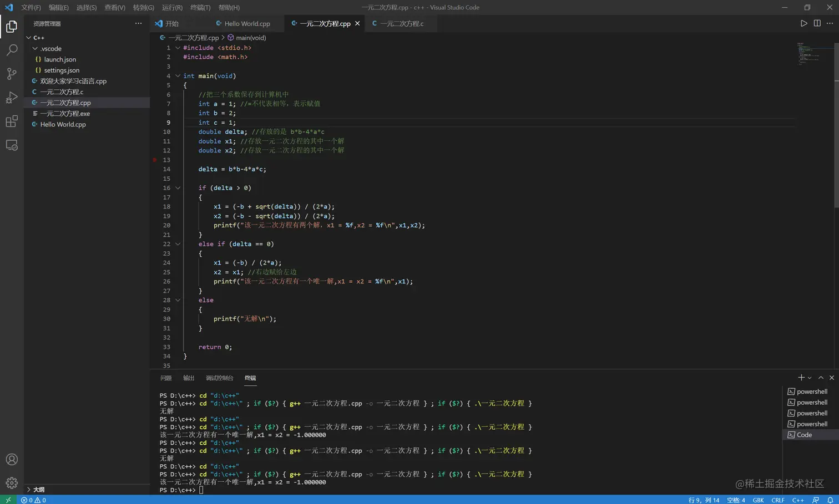839x504 pixels.
Task: Open the new terminal launch profile dropdown
Action: (810, 378)
